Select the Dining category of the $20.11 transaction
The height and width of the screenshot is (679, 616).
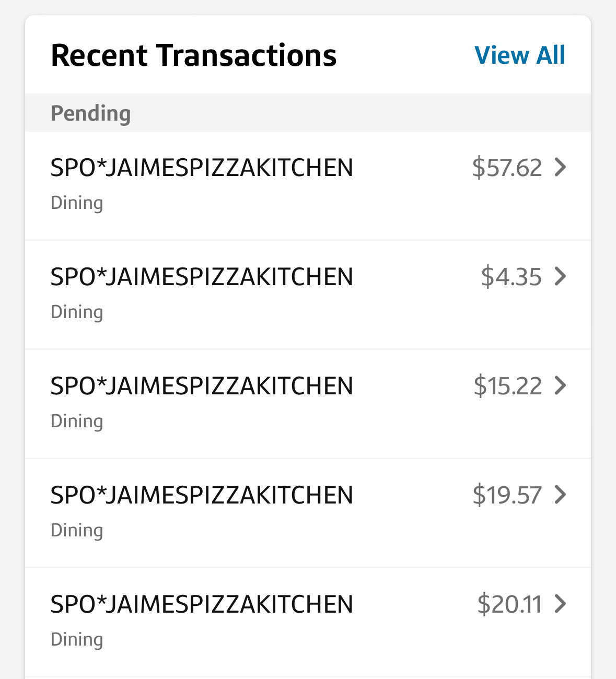click(x=77, y=639)
